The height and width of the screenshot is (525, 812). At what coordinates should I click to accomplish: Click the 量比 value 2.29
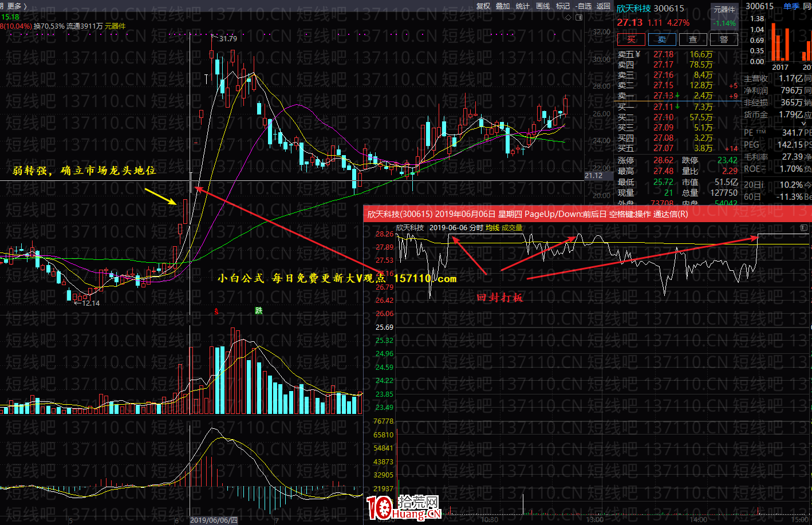pos(730,171)
